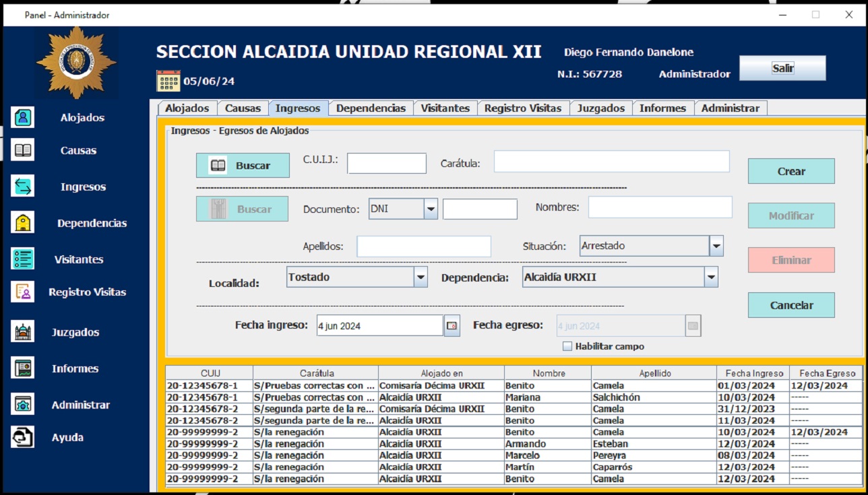This screenshot has width=868, height=495.
Task: Click the Visitantes list icon in sidebar
Action: pyautogui.click(x=23, y=259)
